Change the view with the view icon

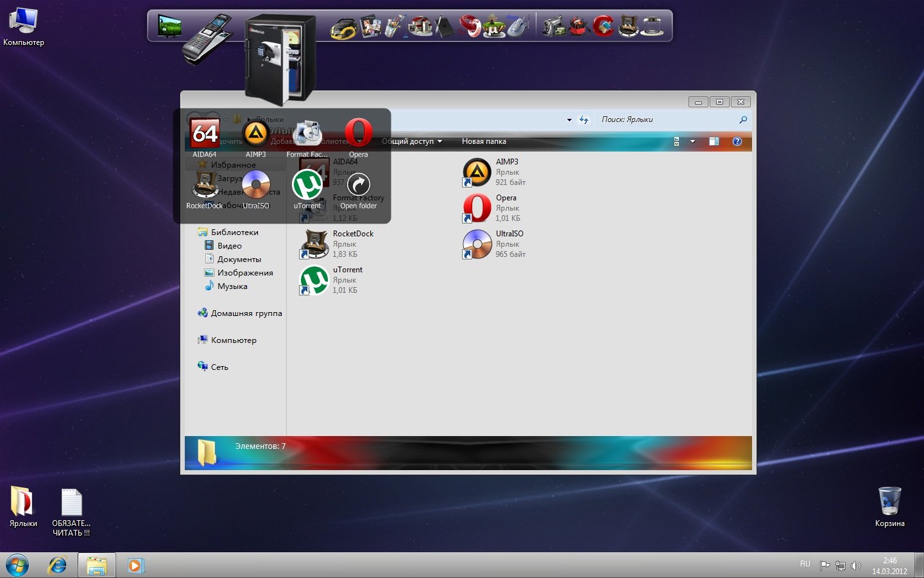point(676,141)
